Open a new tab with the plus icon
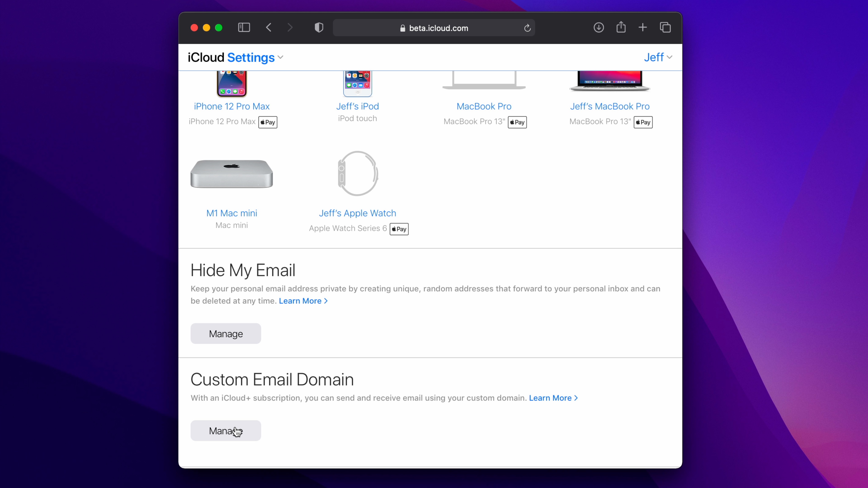868x488 pixels. pos(643,27)
